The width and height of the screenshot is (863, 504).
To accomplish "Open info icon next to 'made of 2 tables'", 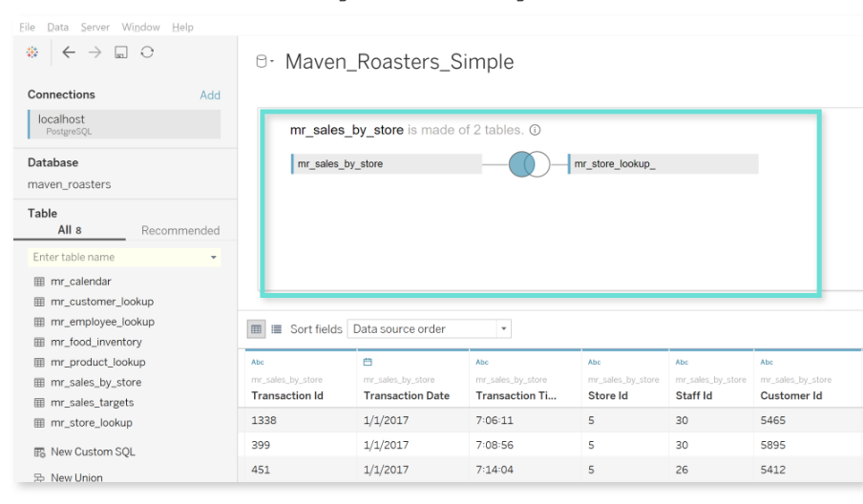I will point(535,130).
